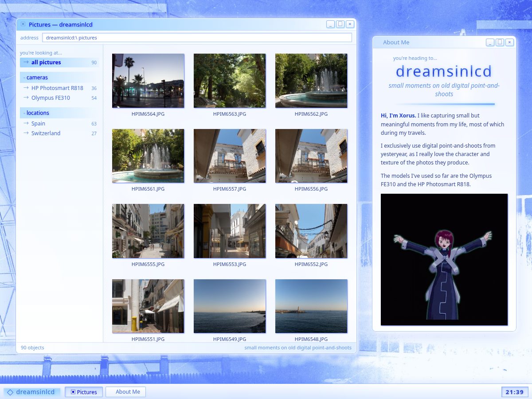Close the Pictures window
The width and height of the screenshot is (532, 399).
pos(350,24)
